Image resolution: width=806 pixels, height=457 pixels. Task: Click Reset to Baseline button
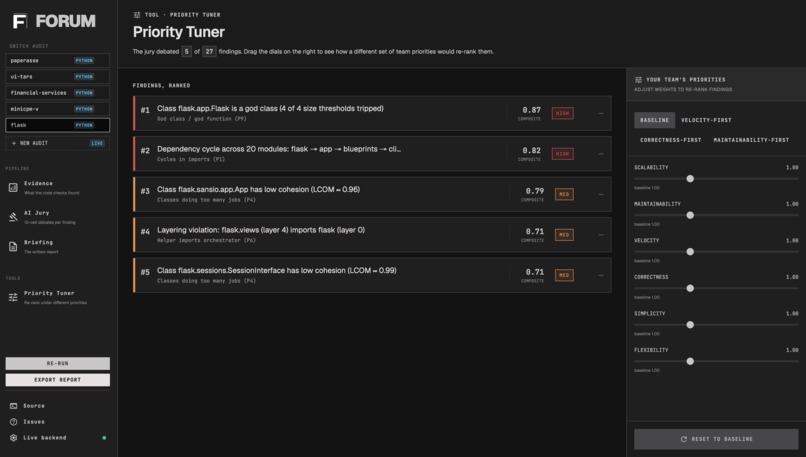(x=716, y=439)
